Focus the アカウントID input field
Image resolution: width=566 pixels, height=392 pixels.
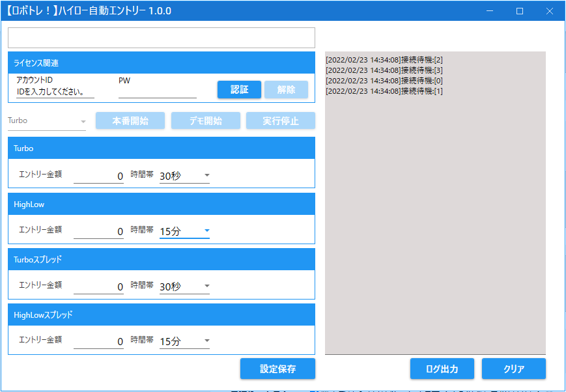(55, 92)
